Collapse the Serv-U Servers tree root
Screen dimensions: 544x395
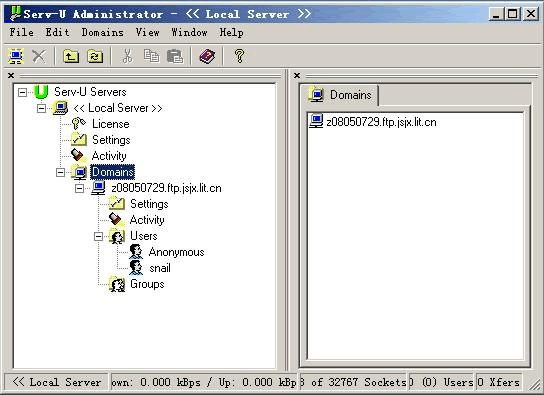pyautogui.click(x=22, y=92)
